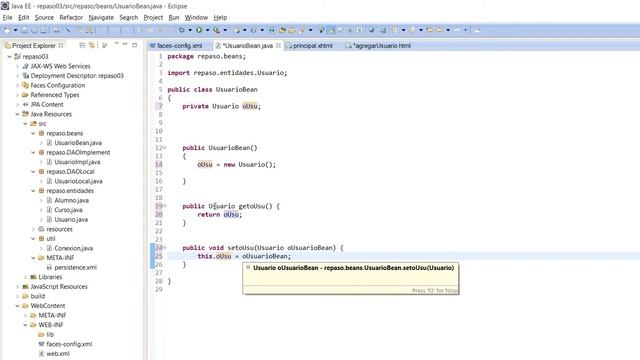
Task: Collapse the repaso.beans package
Action: [x=33, y=133]
